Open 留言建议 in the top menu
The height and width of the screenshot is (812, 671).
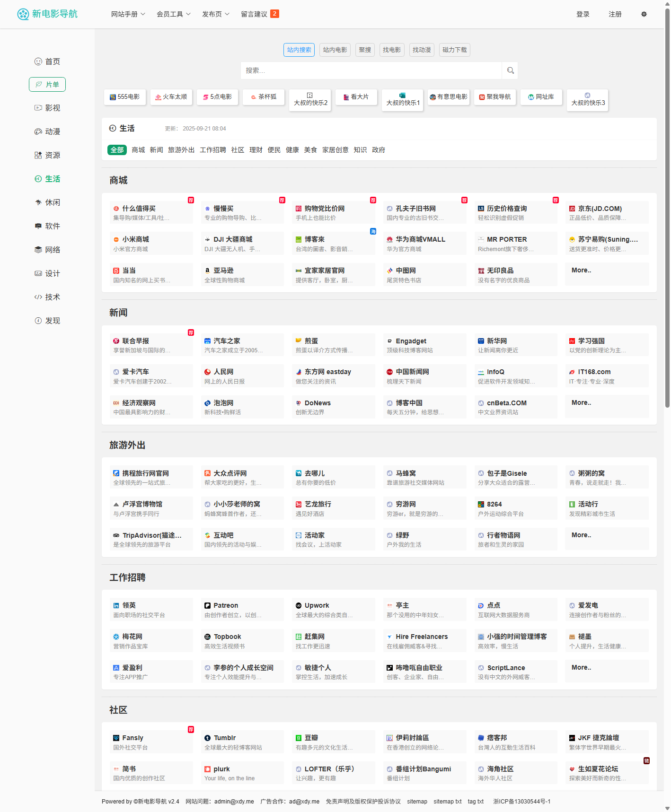tap(260, 14)
